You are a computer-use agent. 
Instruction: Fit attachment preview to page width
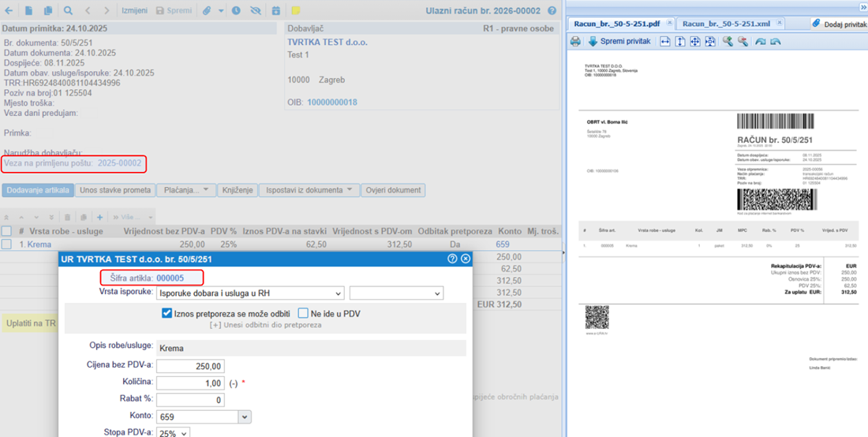tap(665, 42)
